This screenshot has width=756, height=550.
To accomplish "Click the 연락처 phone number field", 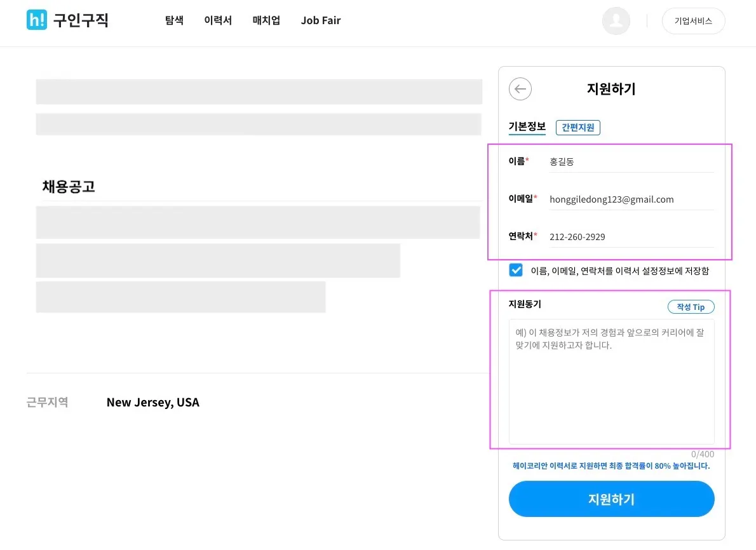I will (x=629, y=237).
